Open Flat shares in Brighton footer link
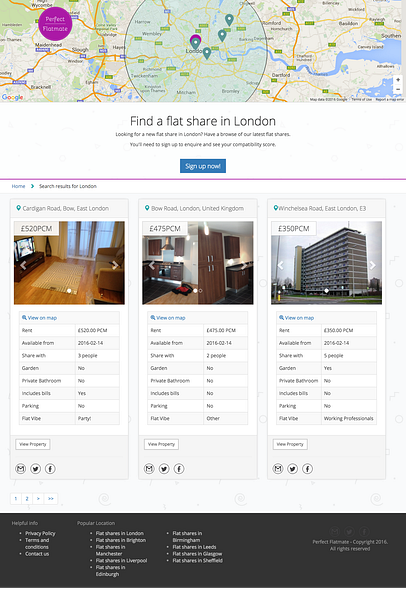406x600 pixels. pyautogui.click(x=121, y=540)
